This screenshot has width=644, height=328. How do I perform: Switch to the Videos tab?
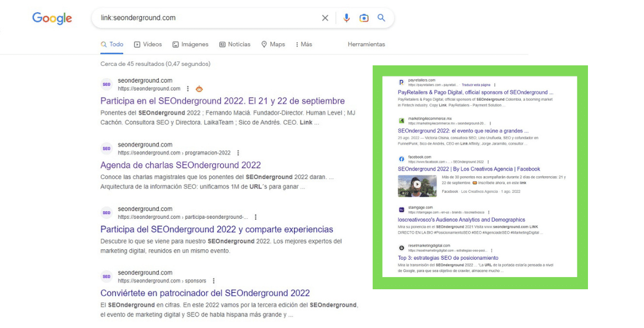(148, 44)
